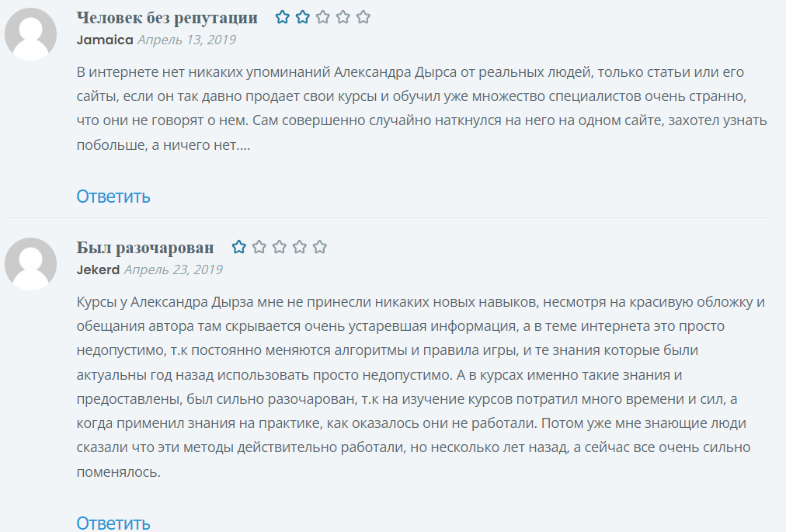
Task: Open Jekerd's avatar image
Action: [30, 264]
